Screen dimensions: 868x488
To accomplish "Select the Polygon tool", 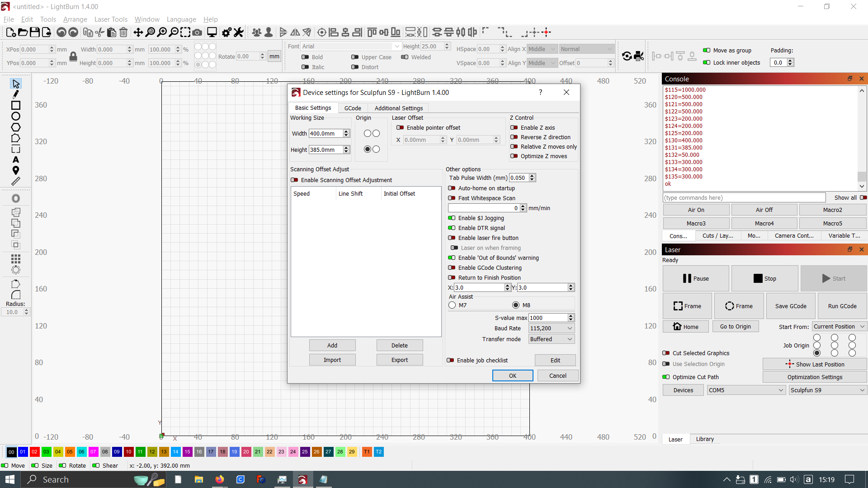I will point(16,127).
